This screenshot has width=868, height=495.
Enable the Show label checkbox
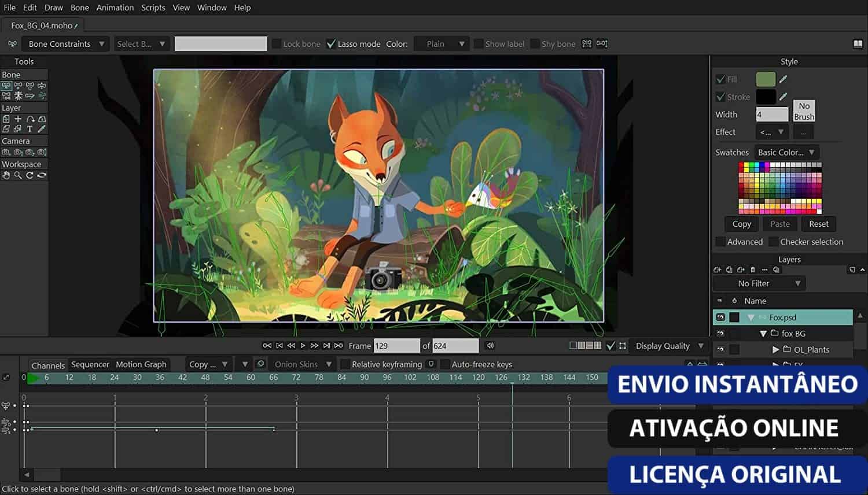[479, 44]
